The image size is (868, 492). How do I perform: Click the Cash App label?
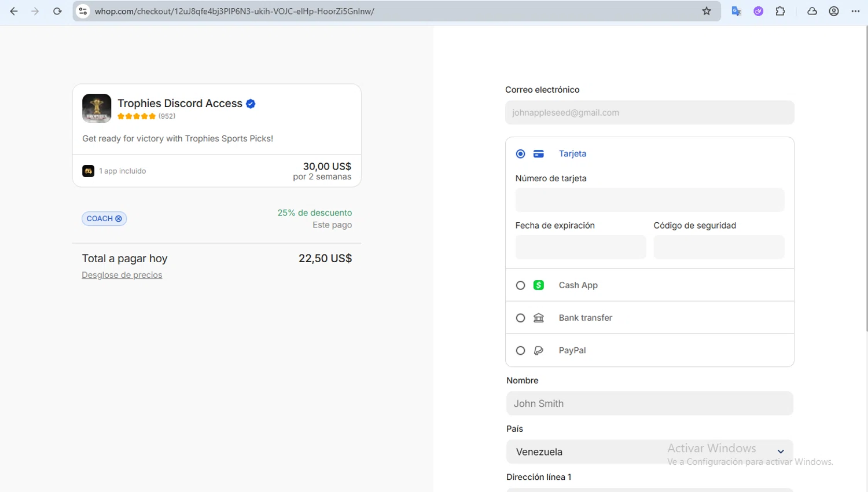pos(578,285)
